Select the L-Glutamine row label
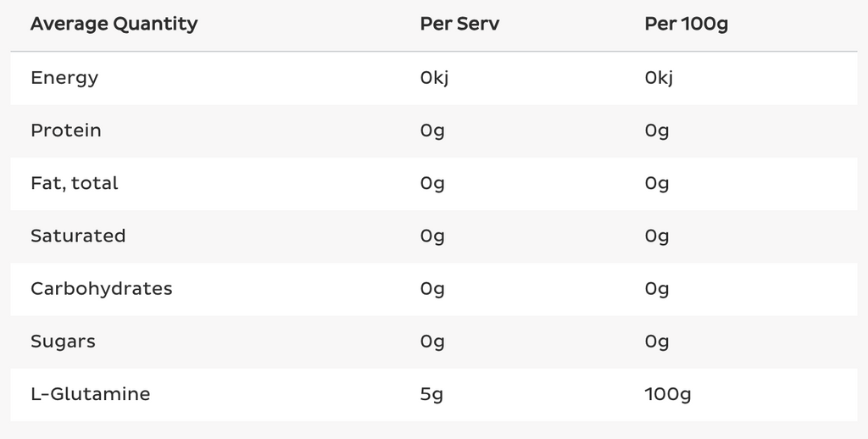 tap(90, 394)
